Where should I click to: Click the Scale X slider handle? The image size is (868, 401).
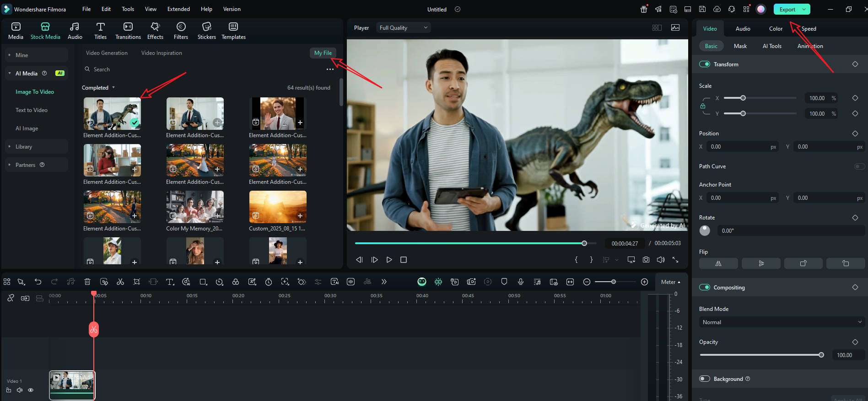tap(743, 98)
